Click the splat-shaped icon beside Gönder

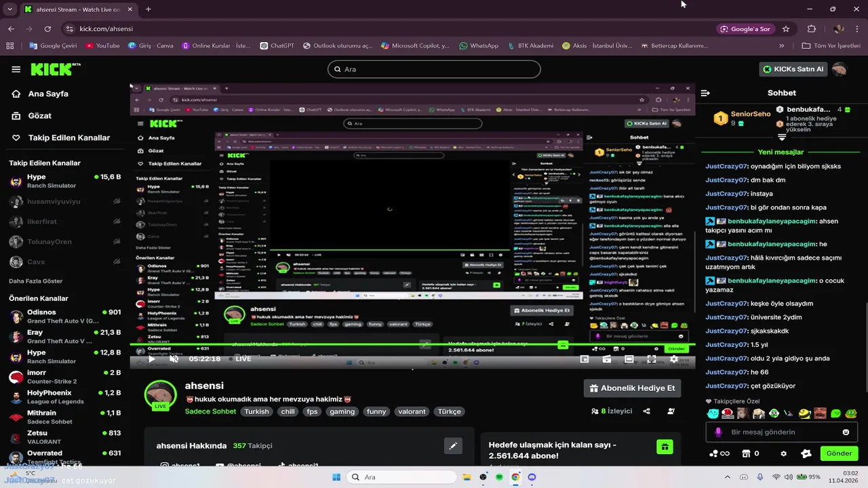(x=806, y=453)
